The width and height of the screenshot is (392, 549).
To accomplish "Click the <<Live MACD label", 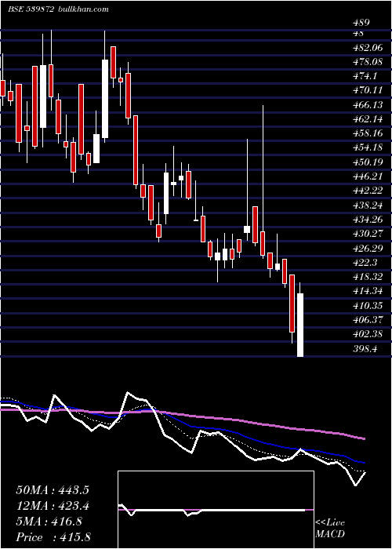I will tap(330, 528).
